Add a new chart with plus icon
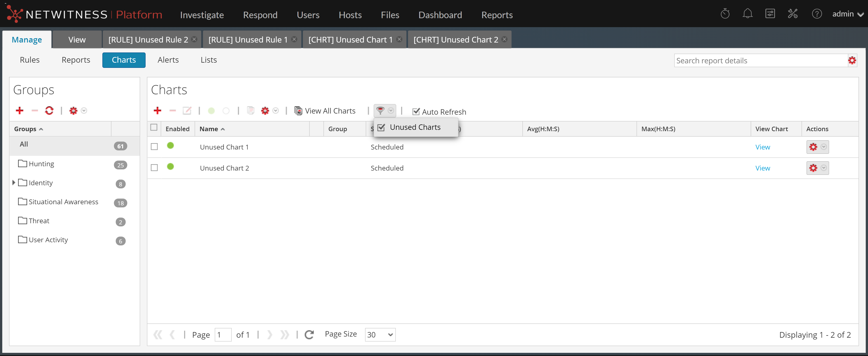The width and height of the screenshot is (868, 356). pos(157,111)
